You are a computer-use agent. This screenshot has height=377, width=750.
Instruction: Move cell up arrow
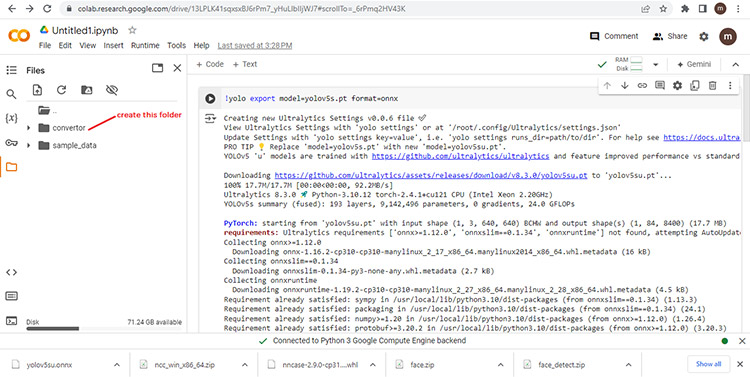pyautogui.click(x=607, y=86)
